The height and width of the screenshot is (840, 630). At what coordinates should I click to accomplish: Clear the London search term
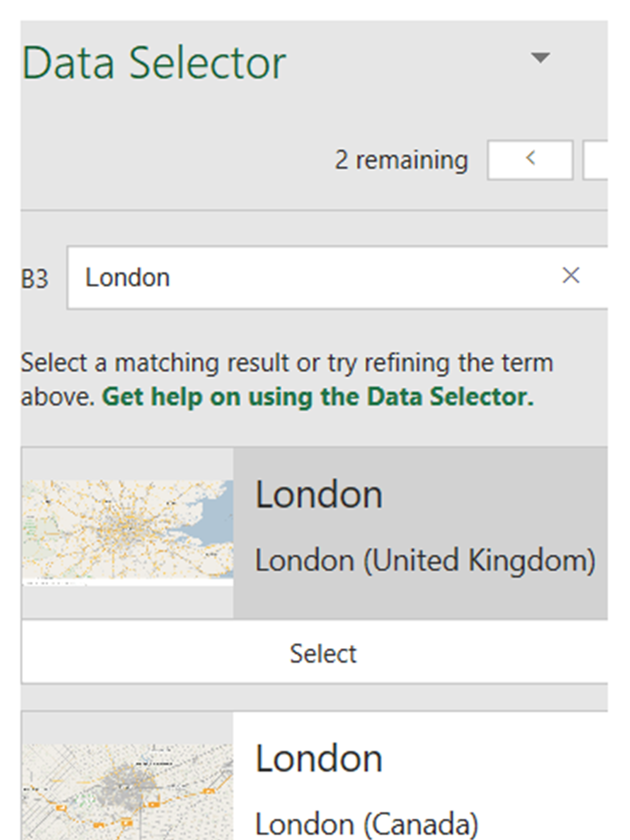[x=571, y=276]
